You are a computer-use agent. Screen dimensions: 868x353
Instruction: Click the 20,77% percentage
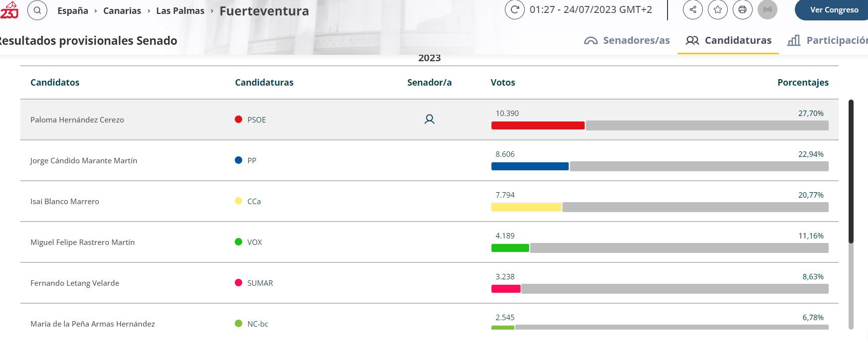pos(811,195)
